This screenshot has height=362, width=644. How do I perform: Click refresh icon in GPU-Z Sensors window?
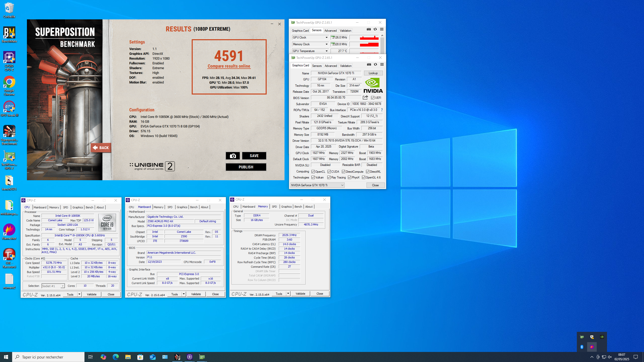coord(375,29)
